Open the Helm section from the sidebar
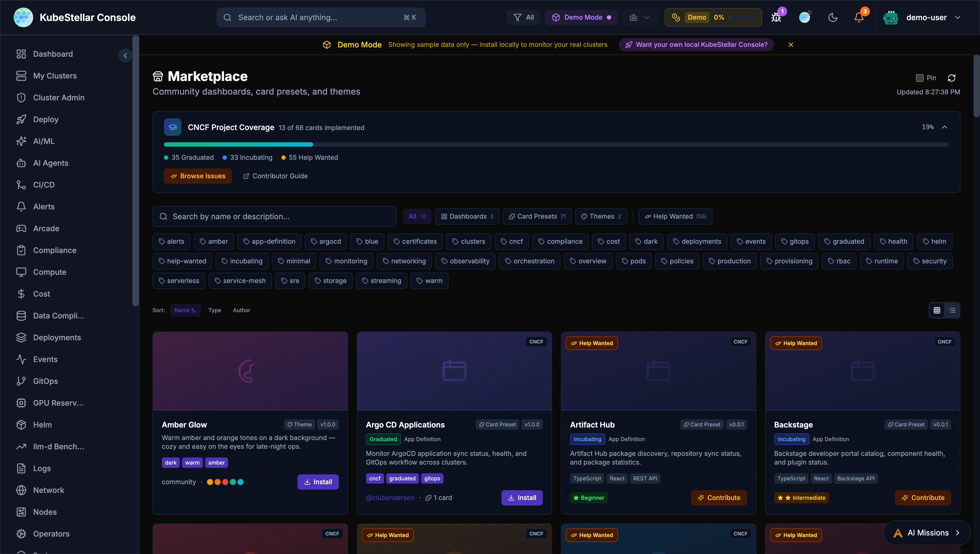The height and width of the screenshot is (554, 980). coord(42,424)
